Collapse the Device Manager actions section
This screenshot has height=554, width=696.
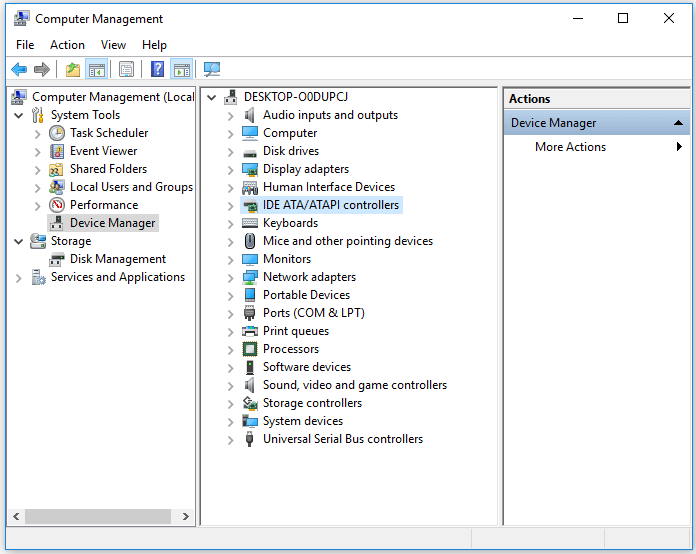[x=679, y=123]
